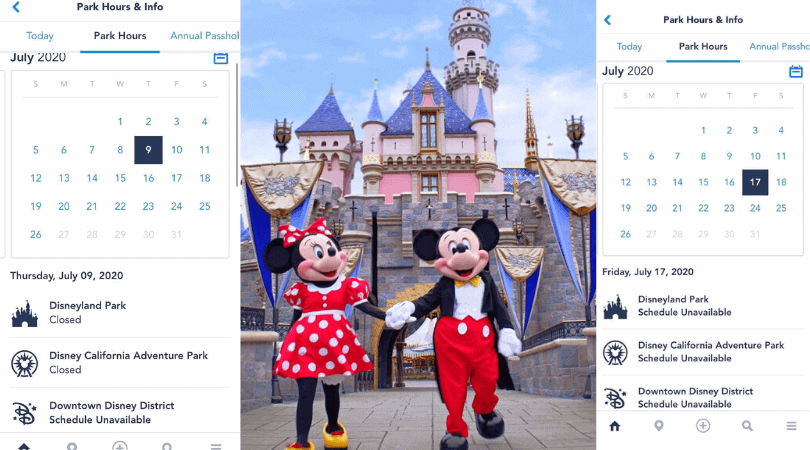Choose July 1 in left calendar
Viewport: 810px width, 450px height.
point(120,122)
